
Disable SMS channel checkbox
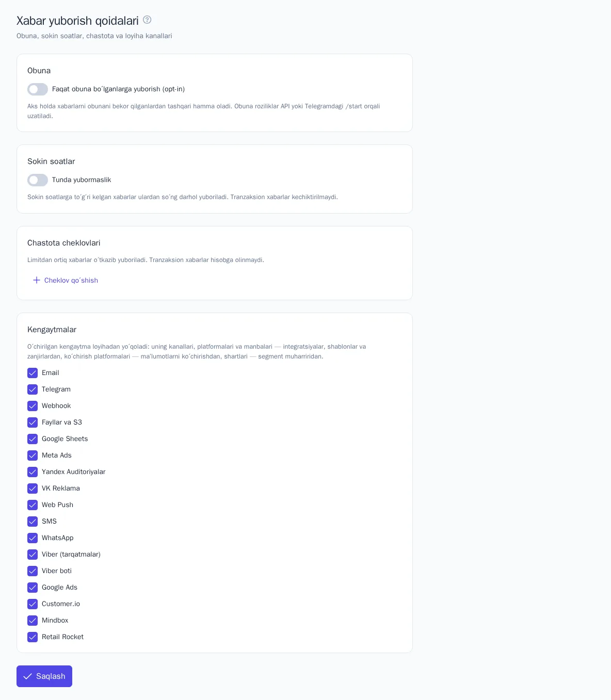pyautogui.click(x=33, y=522)
